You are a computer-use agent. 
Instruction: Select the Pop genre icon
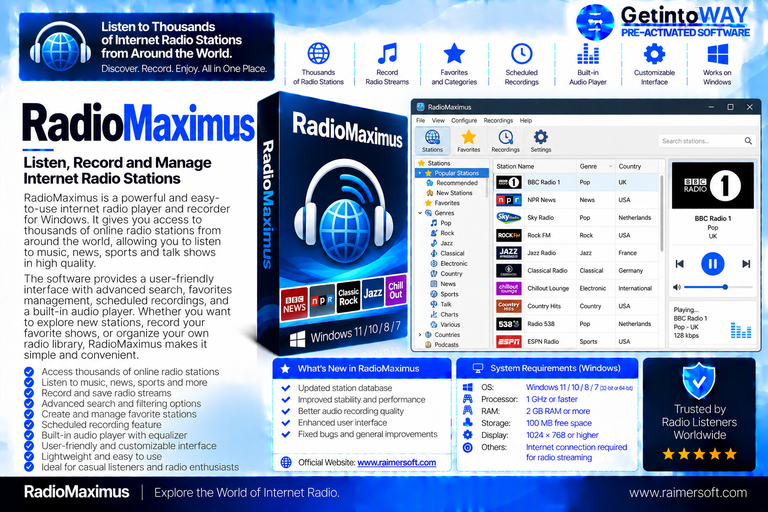(433, 223)
